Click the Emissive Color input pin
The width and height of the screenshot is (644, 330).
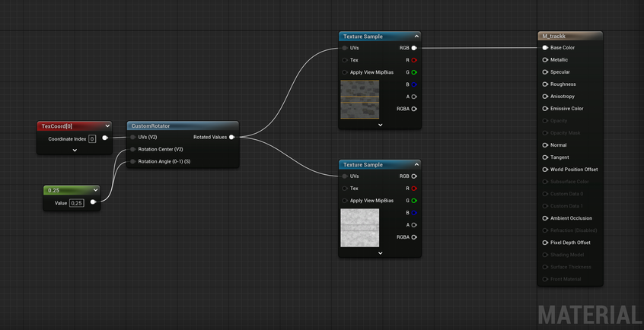(545, 109)
